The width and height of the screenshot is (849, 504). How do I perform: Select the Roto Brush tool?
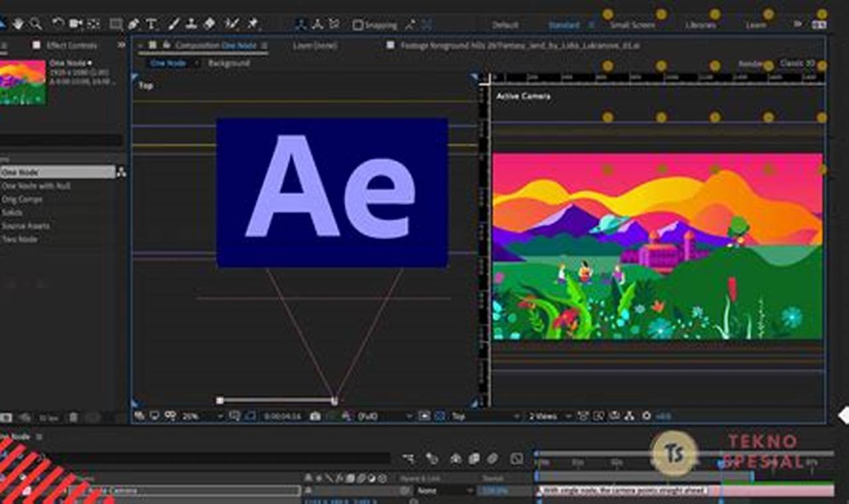tap(231, 24)
